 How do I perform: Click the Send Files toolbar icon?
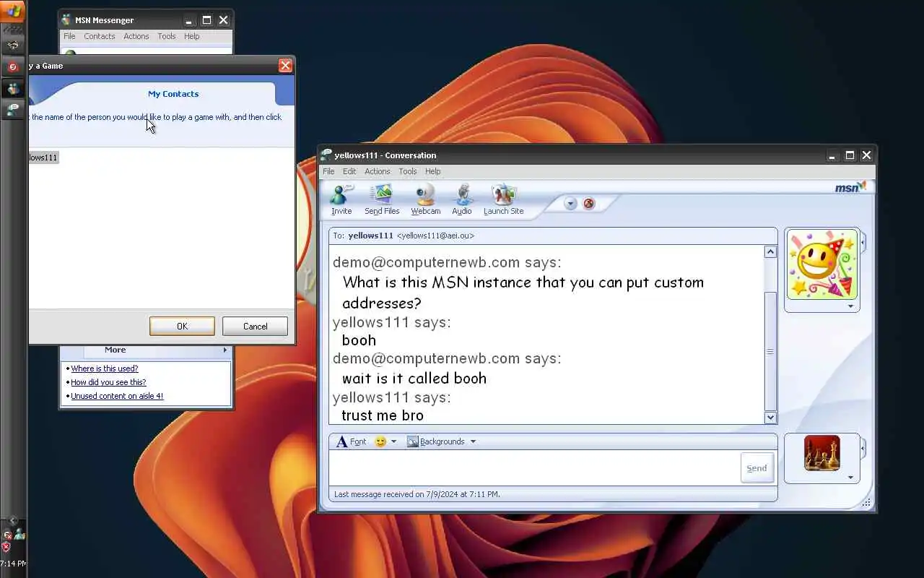pyautogui.click(x=382, y=199)
